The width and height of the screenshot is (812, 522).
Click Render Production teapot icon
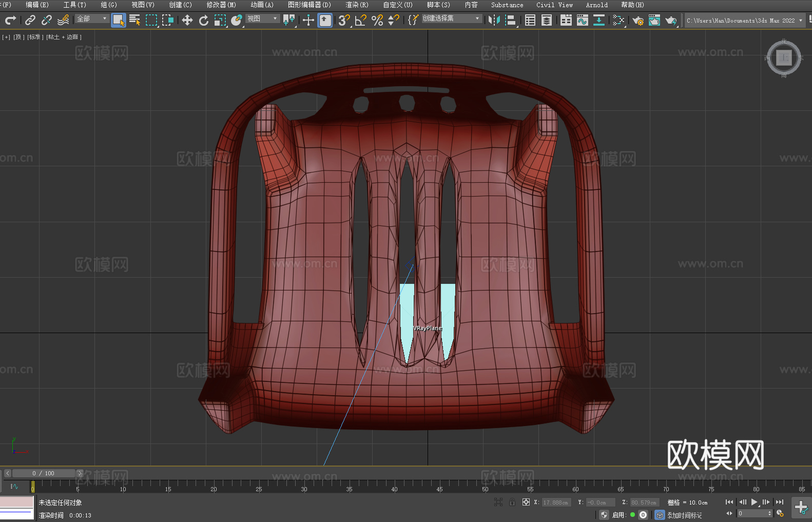[671, 20]
